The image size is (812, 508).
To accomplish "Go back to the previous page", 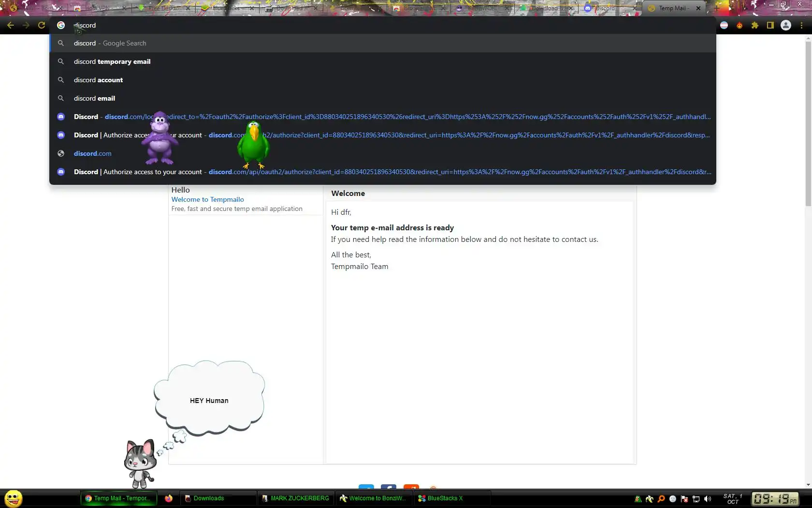I will [11, 25].
